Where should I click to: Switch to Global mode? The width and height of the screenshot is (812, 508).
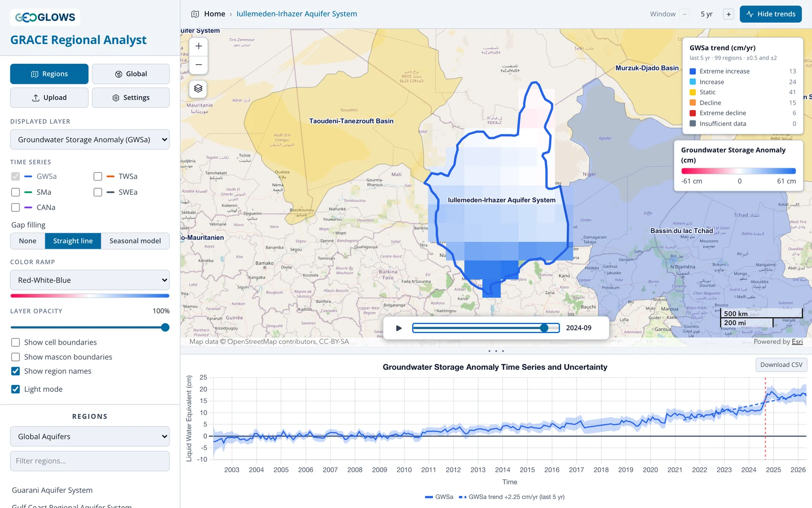131,74
